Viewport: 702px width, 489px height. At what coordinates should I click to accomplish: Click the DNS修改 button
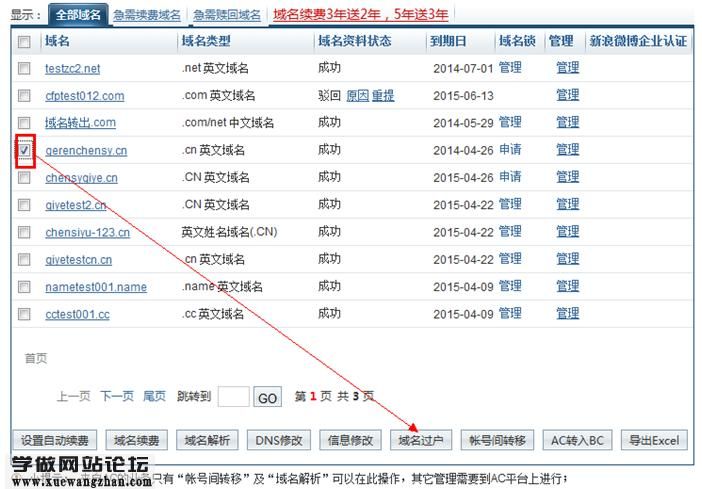pos(278,440)
